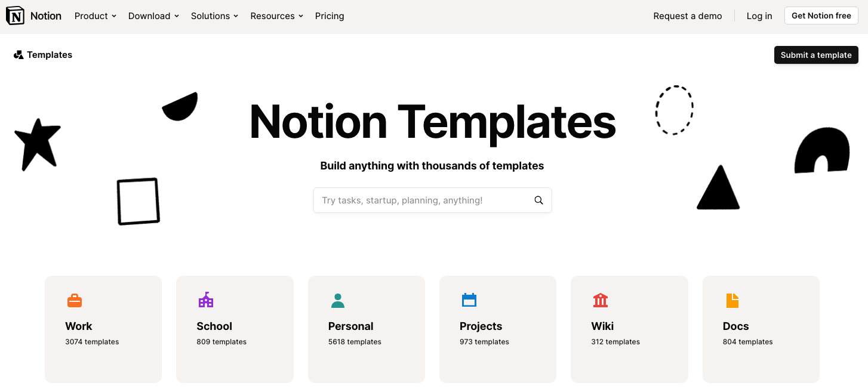Go to the Pricing page
868x392 pixels.
pyautogui.click(x=330, y=16)
